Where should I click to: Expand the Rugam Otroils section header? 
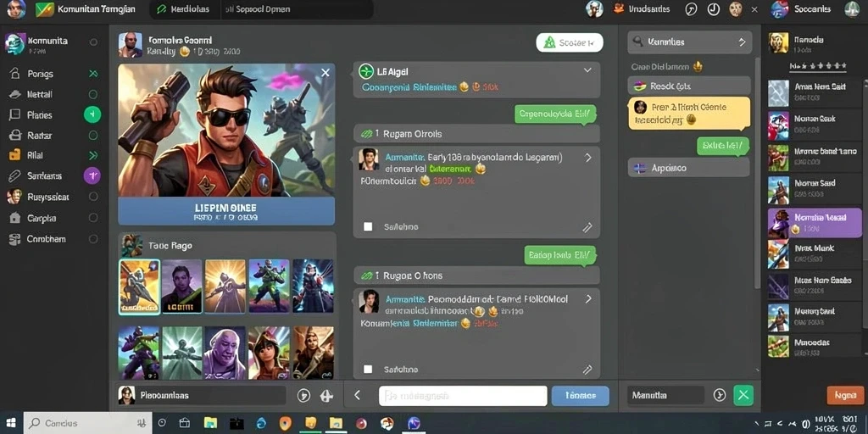pos(476,133)
